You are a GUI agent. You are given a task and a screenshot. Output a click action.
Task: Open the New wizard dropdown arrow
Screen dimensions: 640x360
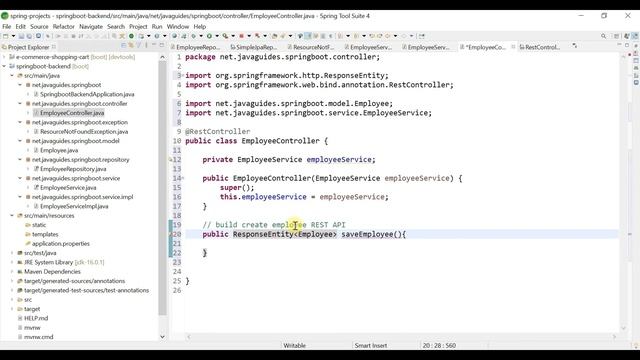pos(13,36)
